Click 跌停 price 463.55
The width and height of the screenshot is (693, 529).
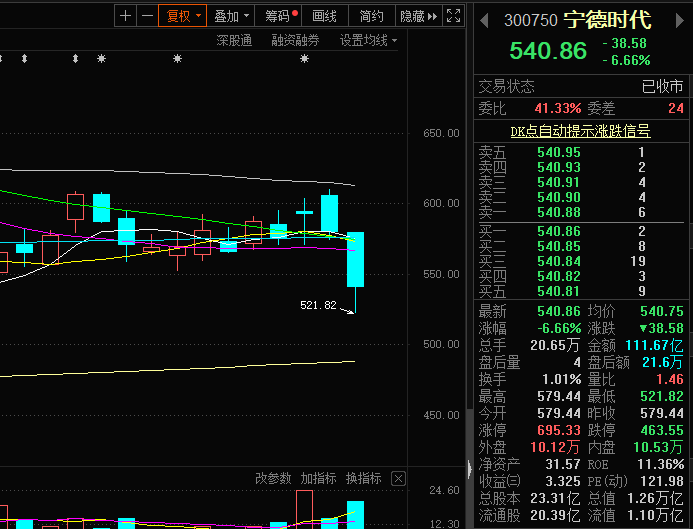(x=662, y=430)
